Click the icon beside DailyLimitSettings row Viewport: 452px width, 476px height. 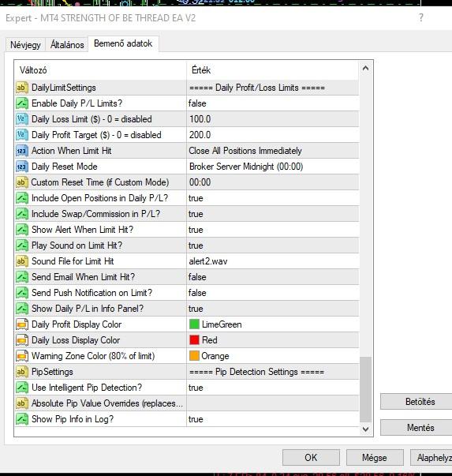coord(22,88)
